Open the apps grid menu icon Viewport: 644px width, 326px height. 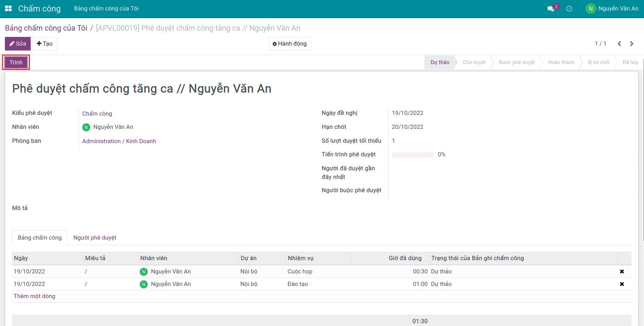pos(8,8)
